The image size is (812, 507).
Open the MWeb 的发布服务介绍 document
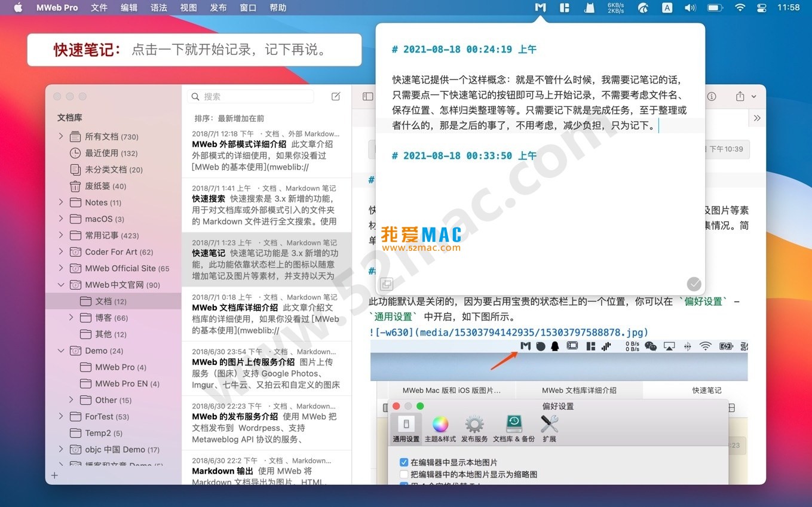coord(266,423)
